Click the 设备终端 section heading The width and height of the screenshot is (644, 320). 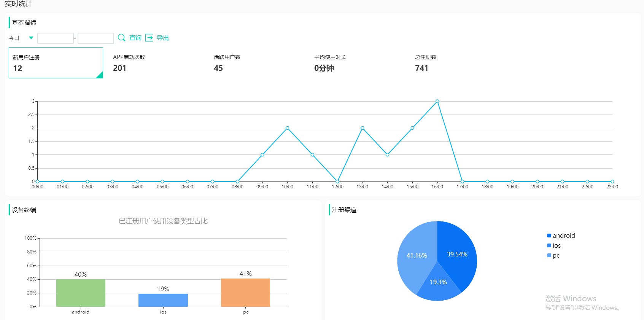(24, 210)
